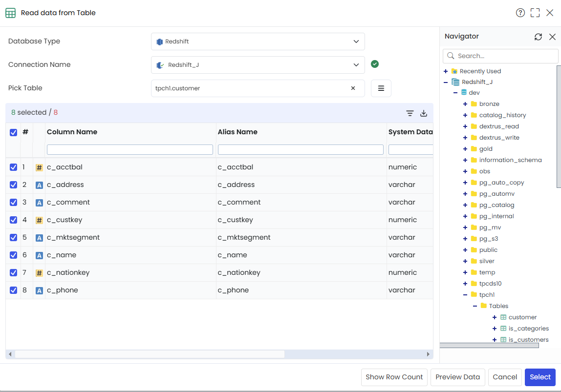Select the customer table in Navigator
Screen dimensions: 561x392
(x=522, y=317)
